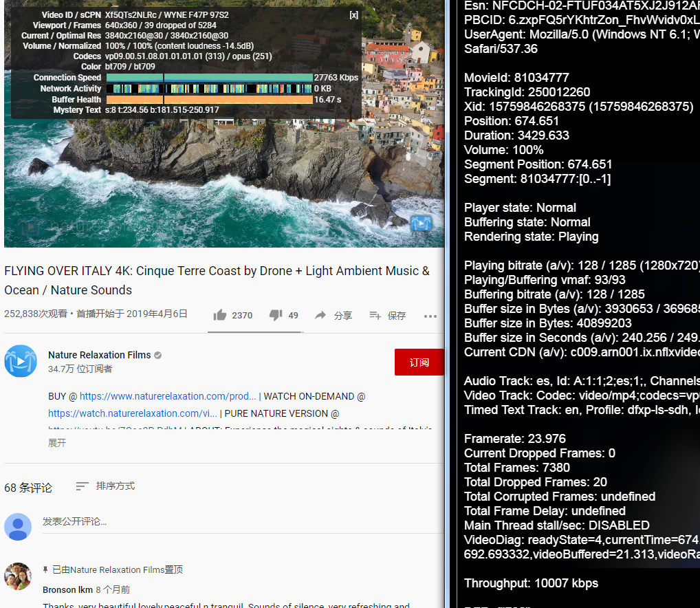Subscribe with the red 订阅 button
This screenshot has height=608, width=700.
[419, 362]
